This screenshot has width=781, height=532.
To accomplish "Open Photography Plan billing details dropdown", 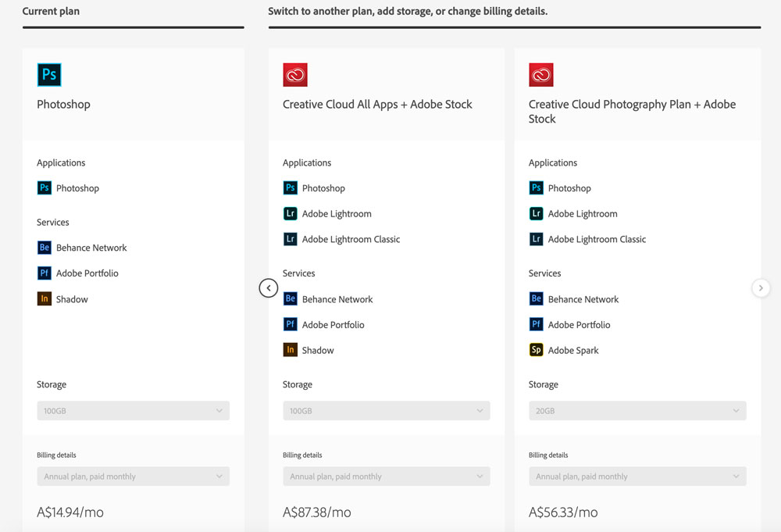I will coord(637,477).
